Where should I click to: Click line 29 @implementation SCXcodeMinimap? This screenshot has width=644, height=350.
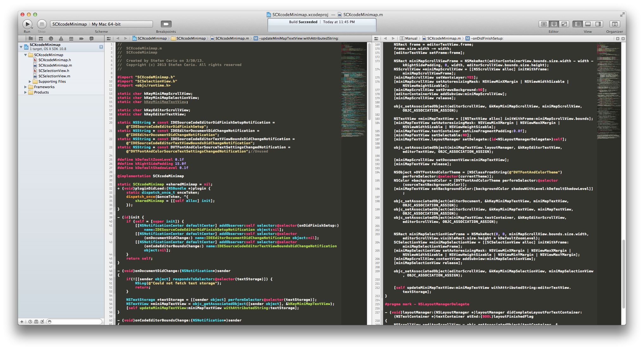[151, 176]
